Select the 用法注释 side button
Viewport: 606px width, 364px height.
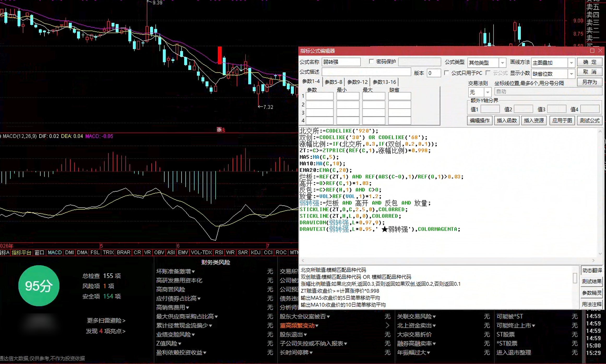(x=592, y=304)
